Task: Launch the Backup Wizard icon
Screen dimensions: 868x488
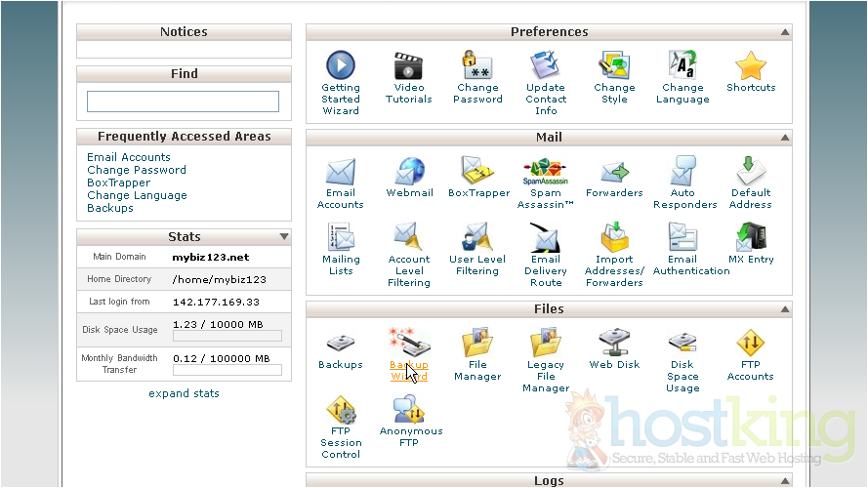Action: coord(409,344)
